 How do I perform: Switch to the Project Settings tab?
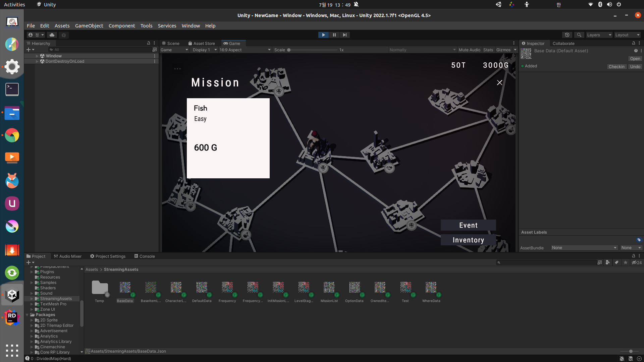click(x=108, y=256)
